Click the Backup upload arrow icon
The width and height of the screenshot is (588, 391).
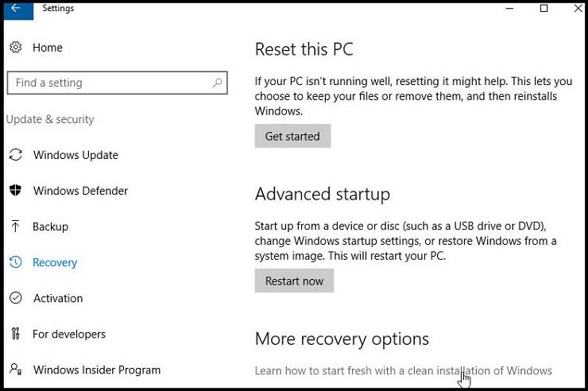pos(16,226)
